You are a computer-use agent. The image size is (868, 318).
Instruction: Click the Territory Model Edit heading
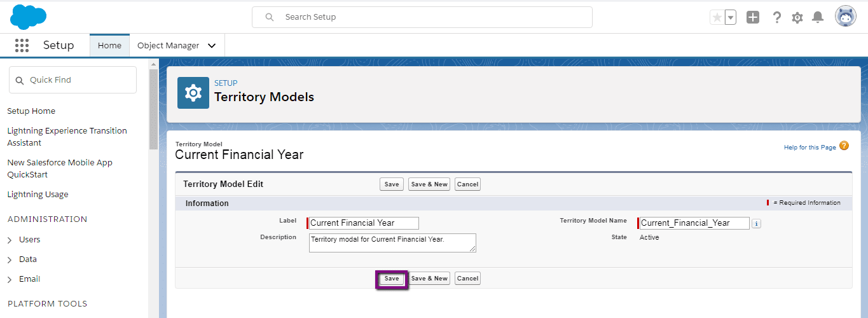coord(223,184)
